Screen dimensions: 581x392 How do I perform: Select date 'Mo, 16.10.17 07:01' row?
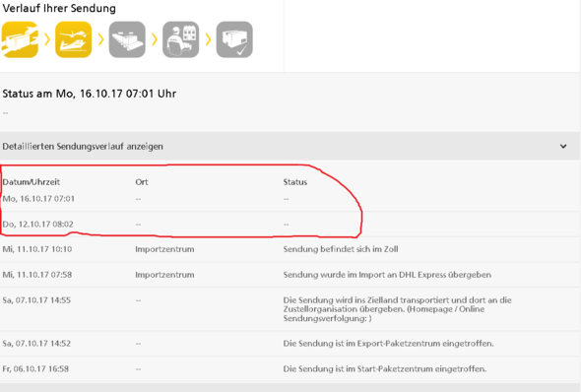[38, 199]
